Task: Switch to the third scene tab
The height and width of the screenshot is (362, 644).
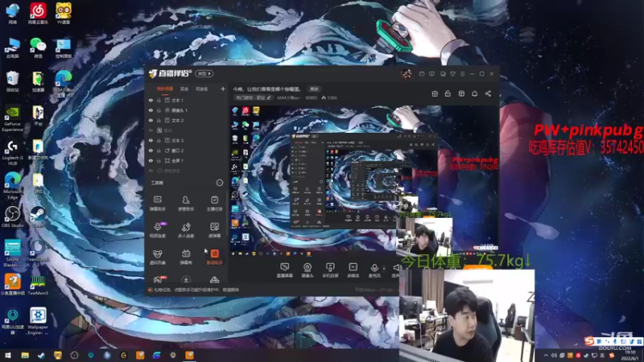Action: coord(202,88)
